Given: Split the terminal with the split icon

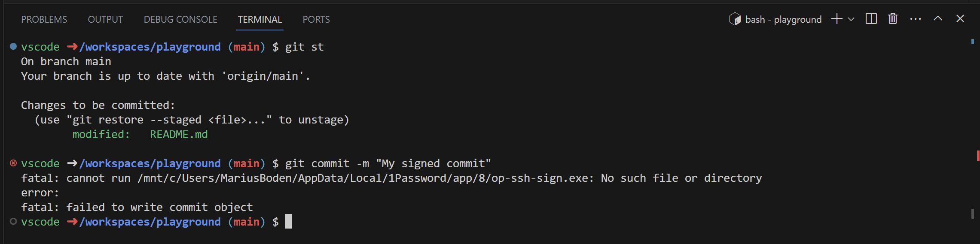Looking at the screenshot, I should [871, 19].
